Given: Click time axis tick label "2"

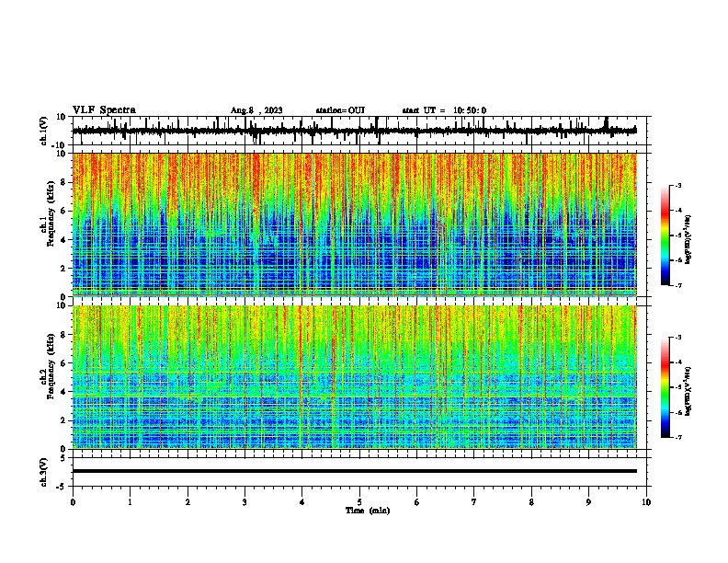Looking at the screenshot, I should coord(188,502).
